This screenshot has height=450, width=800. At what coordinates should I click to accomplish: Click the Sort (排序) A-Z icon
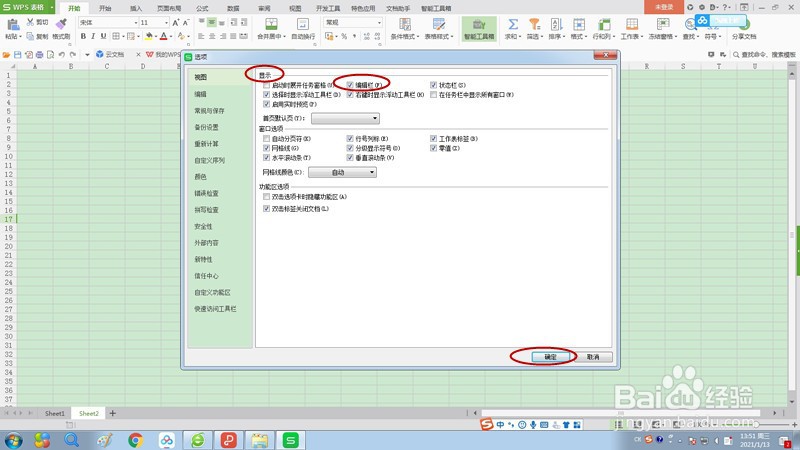556,24
